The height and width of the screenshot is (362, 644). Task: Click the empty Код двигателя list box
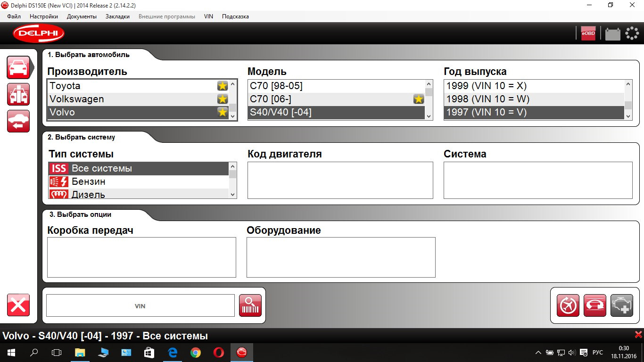pyautogui.click(x=340, y=181)
